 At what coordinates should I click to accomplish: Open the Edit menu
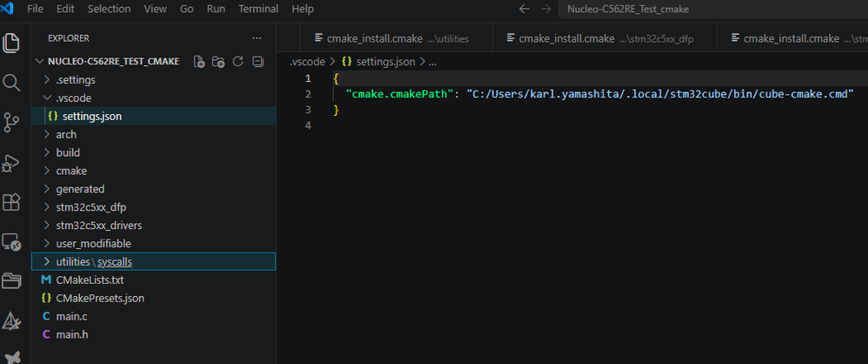pos(65,9)
